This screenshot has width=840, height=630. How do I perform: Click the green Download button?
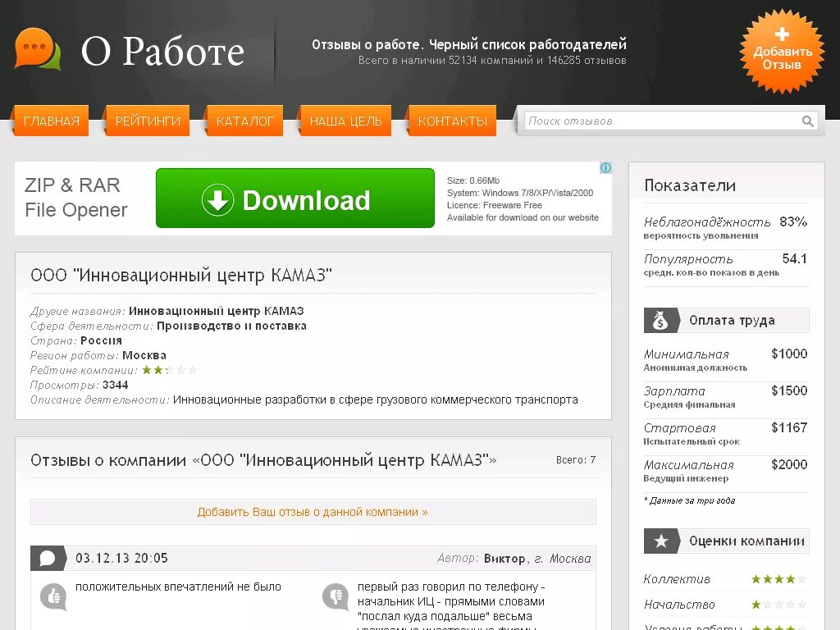pos(295,199)
